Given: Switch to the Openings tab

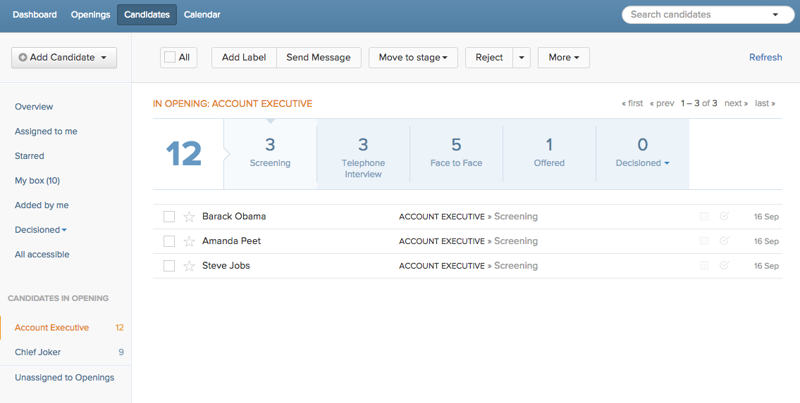Looking at the screenshot, I should click(91, 15).
